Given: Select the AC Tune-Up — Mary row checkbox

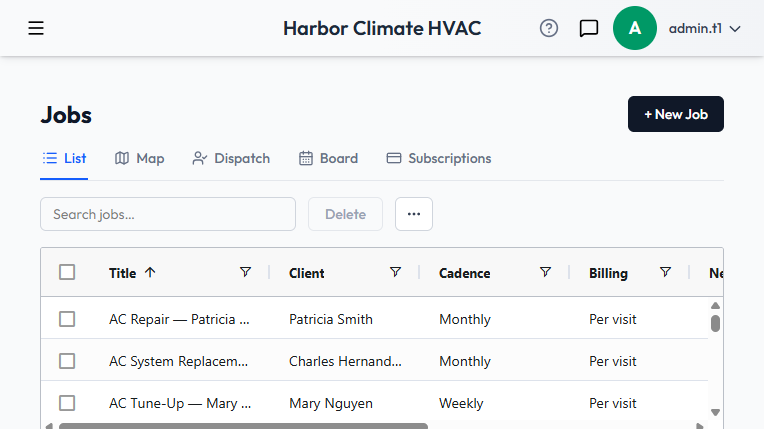Looking at the screenshot, I should pos(67,403).
